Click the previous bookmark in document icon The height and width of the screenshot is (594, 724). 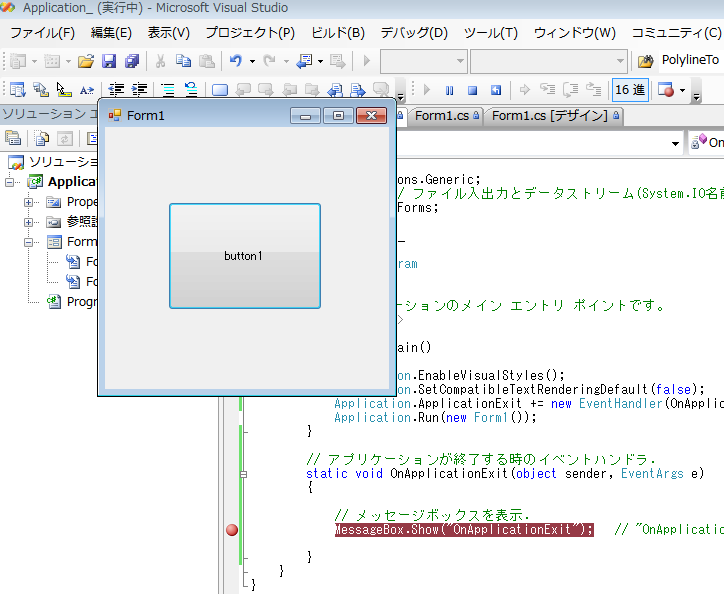(x=335, y=90)
